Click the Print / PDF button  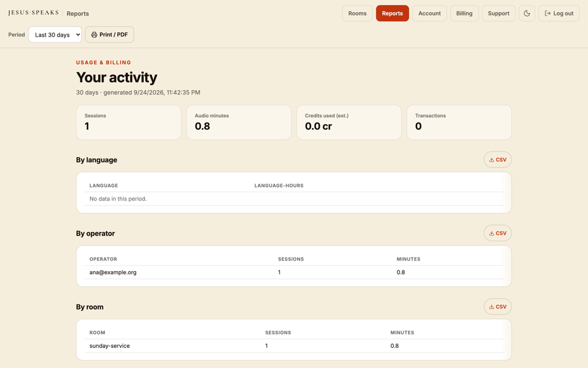click(110, 34)
